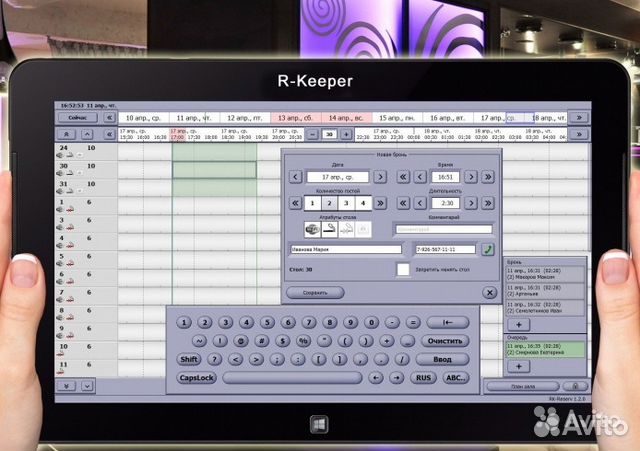Click the 'Сохранить' save button

(x=315, y=293)
